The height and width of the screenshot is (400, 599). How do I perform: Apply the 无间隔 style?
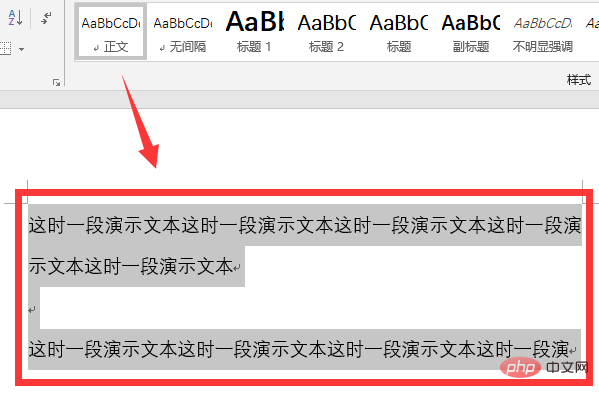pyautogui.click(x=183, y=33)
